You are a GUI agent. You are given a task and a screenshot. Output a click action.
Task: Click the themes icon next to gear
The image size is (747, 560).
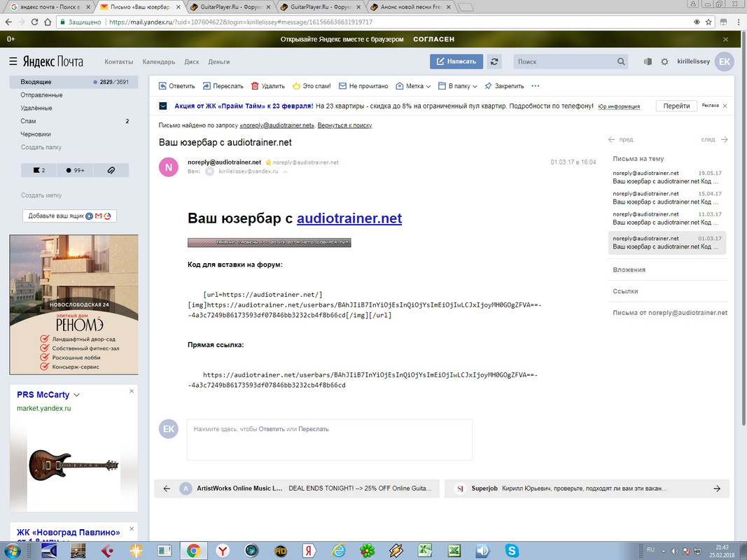(x=648, y=62)
